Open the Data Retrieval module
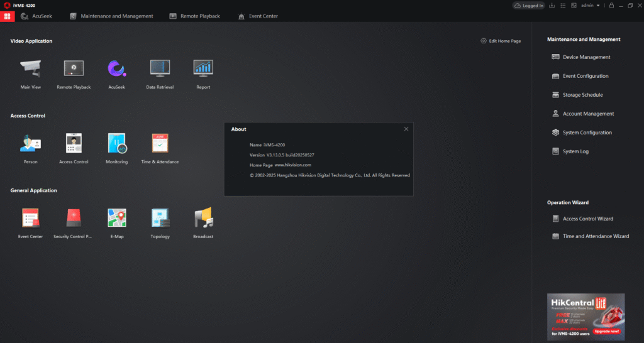The height and width of the screenshot is (343, 644). click(x=160, y=68)
